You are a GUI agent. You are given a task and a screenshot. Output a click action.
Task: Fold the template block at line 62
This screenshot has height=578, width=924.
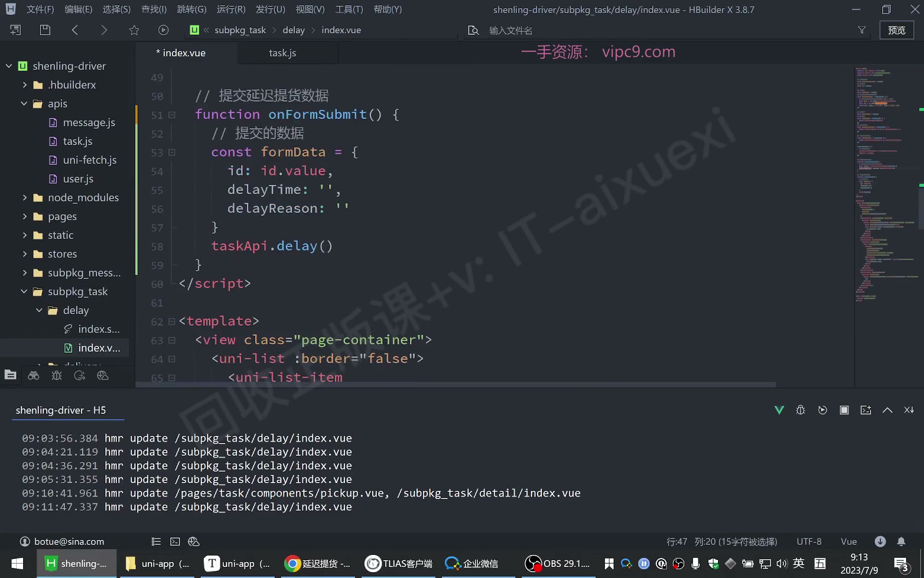coord(172,322)
